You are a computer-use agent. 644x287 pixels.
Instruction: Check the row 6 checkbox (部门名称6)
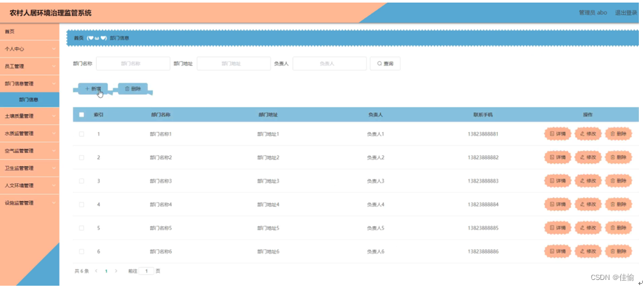tap(81, 252)
